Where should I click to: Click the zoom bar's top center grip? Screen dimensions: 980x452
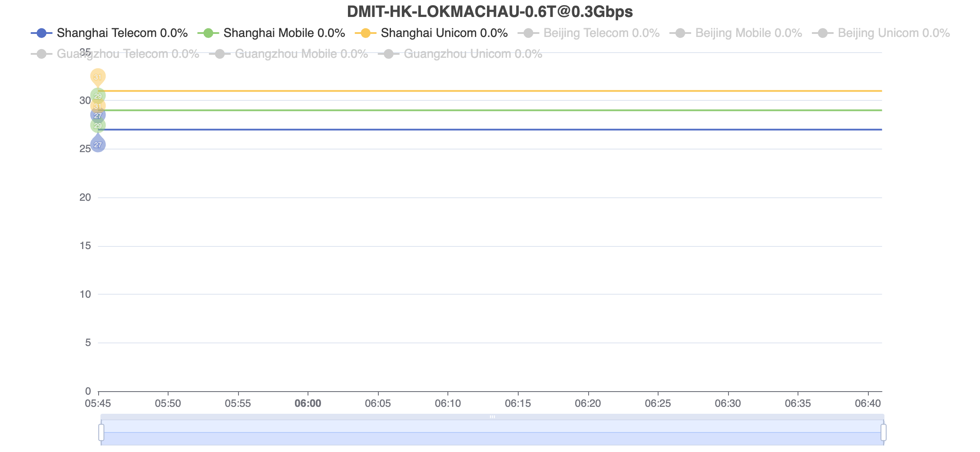pyautogui.click(x=492, y=417)
